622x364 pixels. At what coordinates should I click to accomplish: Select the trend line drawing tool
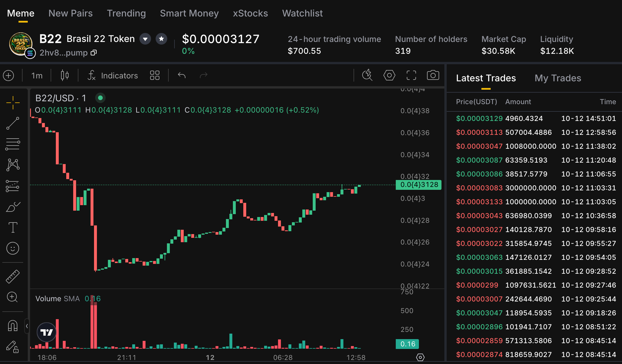pyautogui.click(x=13, y=123)
